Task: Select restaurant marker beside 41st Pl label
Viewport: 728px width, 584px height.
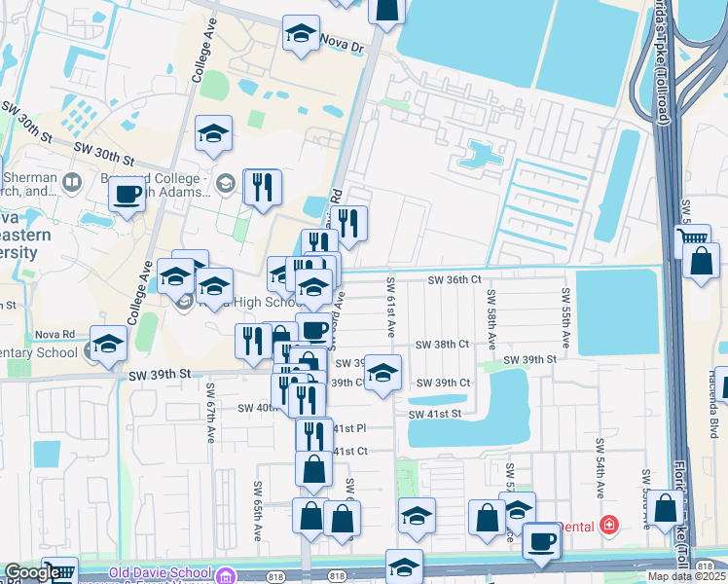Action: (x=314, y=435)
